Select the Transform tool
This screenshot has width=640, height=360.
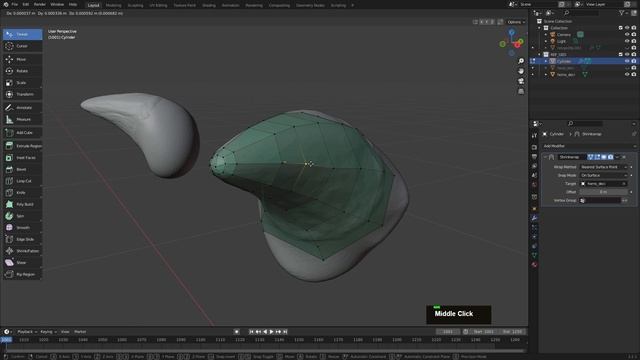[x=22, y=94]
